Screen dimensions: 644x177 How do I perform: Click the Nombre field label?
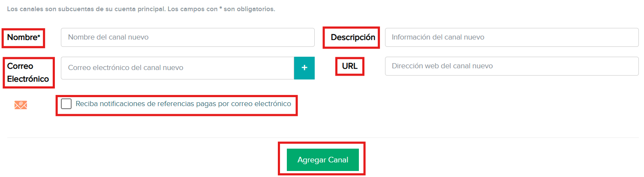click(x=22, y=37)
